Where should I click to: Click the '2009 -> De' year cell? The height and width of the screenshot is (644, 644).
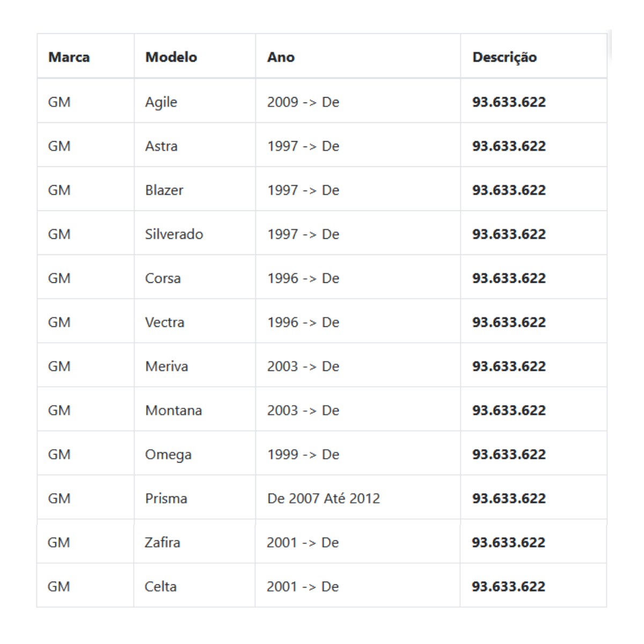click(x=358, y=101)
